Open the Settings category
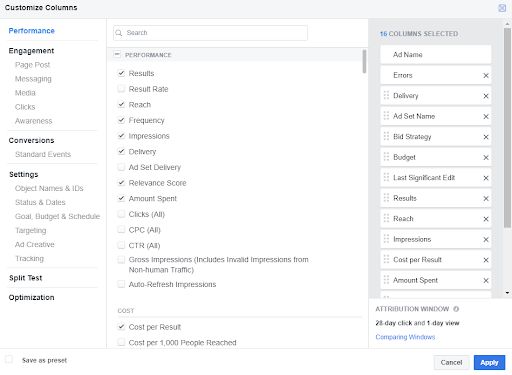This screenshot has height=375, width=512. [x=24, y=174]
